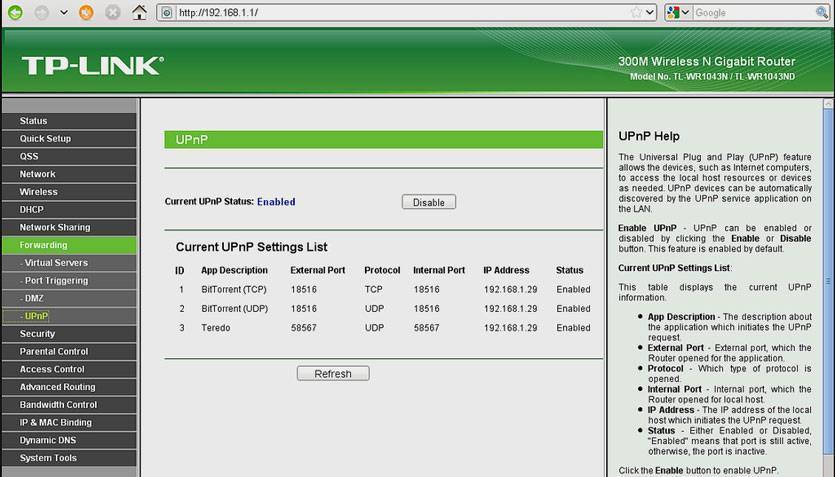Click the browser Back button

coord(15,13)
